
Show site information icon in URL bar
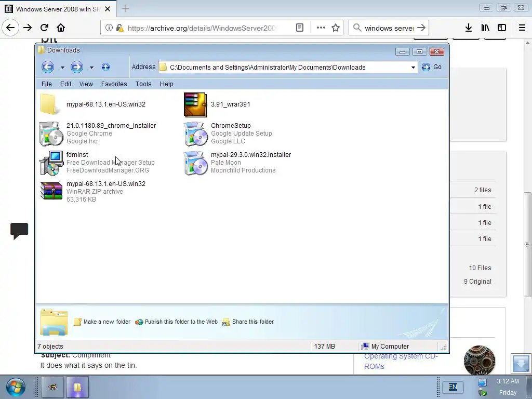[x=109, y=28]
